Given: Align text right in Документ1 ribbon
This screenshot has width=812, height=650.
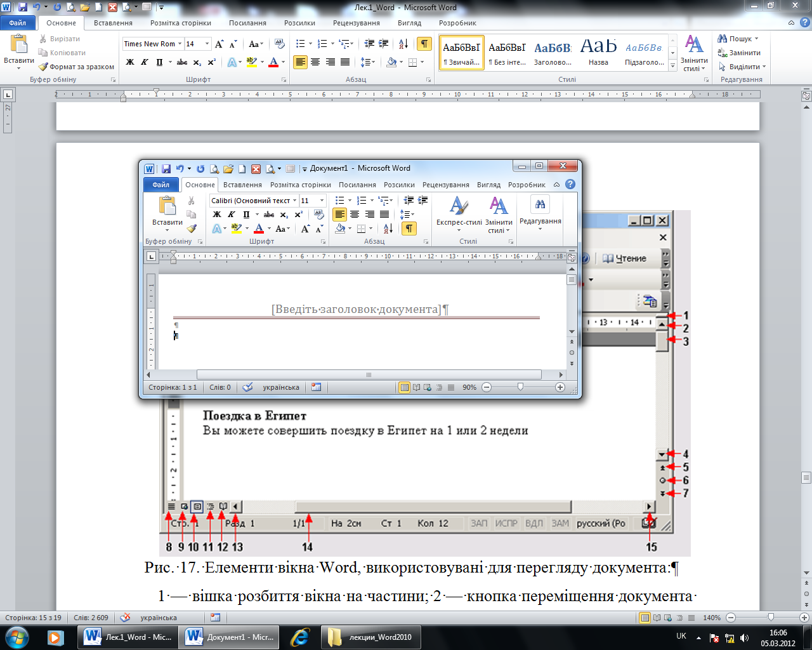Looking at the screenshot, I should click(x=369, y=215).
